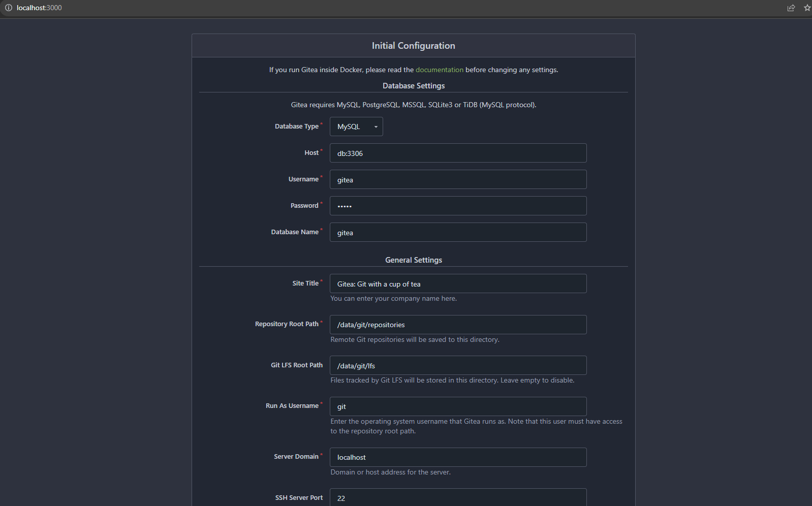Image resolution: width=812 pixels, height=506 pixels.
Task: Click the Git LFS Root Path field
Action: click(458, 365)
